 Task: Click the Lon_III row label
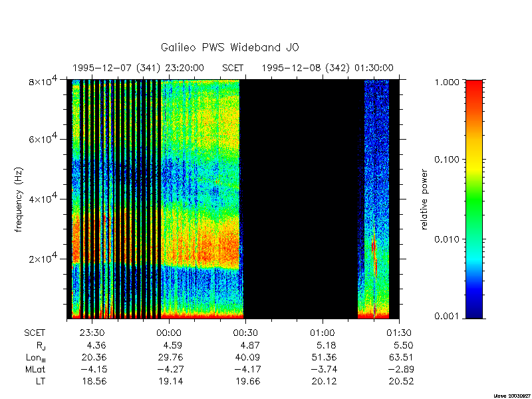(x=36, y=358)
